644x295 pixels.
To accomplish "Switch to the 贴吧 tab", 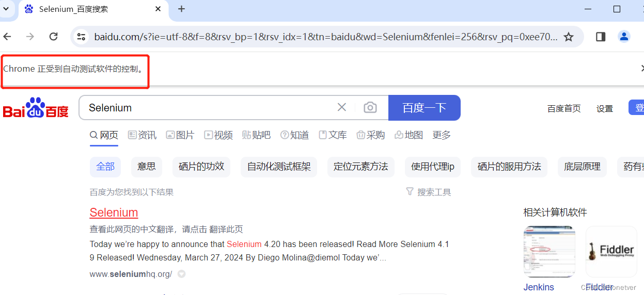I will point(256,135).
